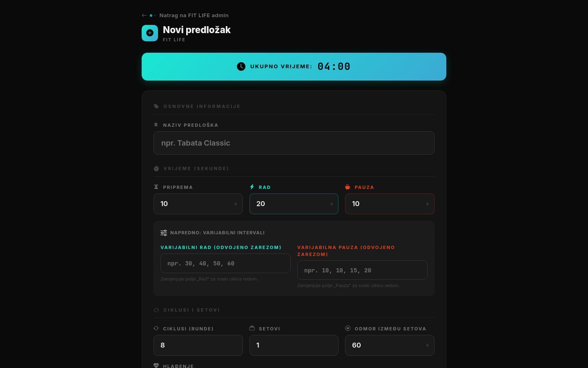Click the back arrow at the top
The image size is (588, 368).
tap(144, 15)
